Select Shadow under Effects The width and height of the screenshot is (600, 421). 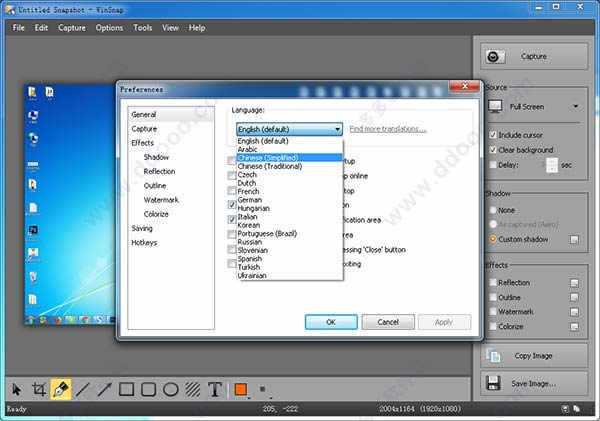coord(156,157)
